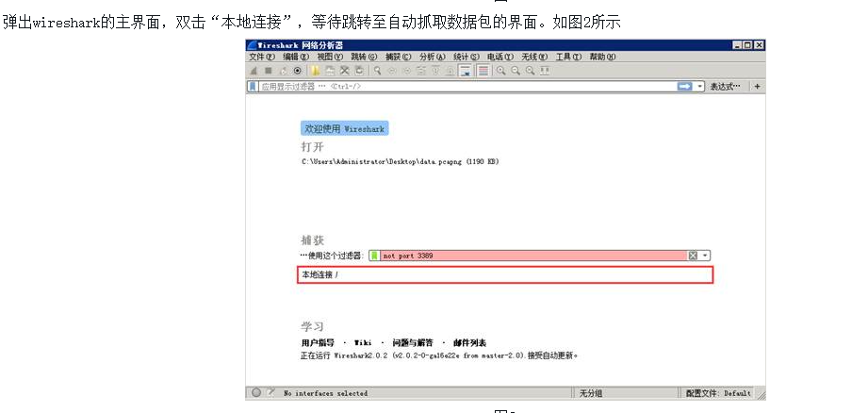
Task: Expand the display filter history dropdown
Action: click(x=700, y=87)
